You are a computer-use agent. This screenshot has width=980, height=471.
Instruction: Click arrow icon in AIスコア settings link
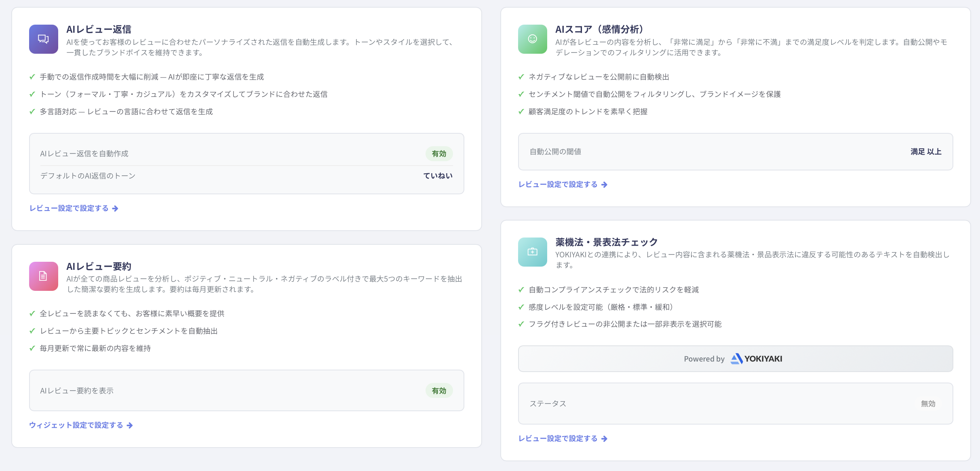tap(604, 185)
